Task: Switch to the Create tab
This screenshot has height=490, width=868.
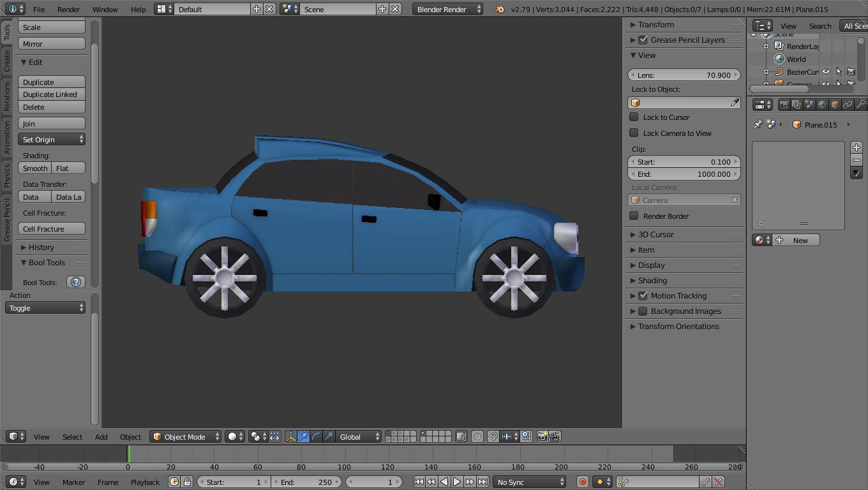Action: pyautogui.click(x=7, y=61)
